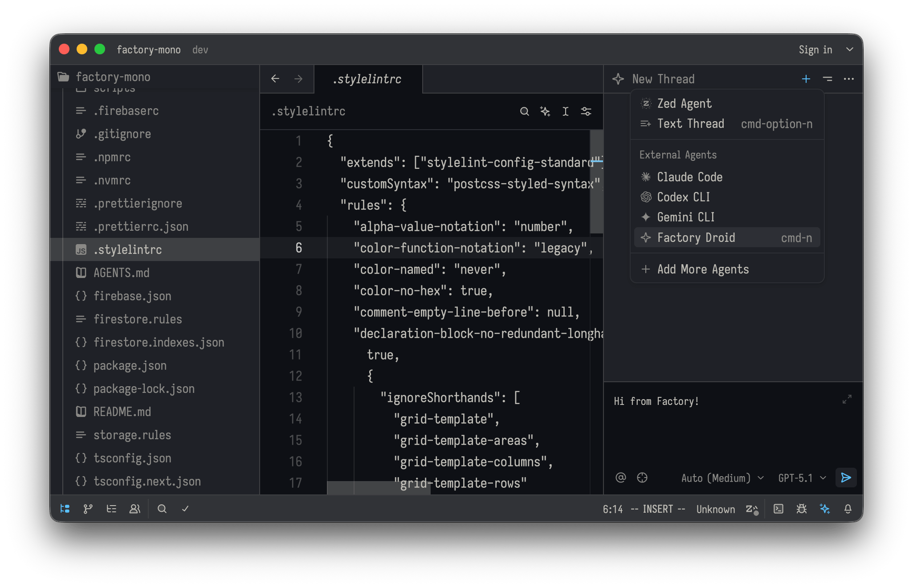
Task: Open editor controls sliders icon
Action: coord(586,111)
